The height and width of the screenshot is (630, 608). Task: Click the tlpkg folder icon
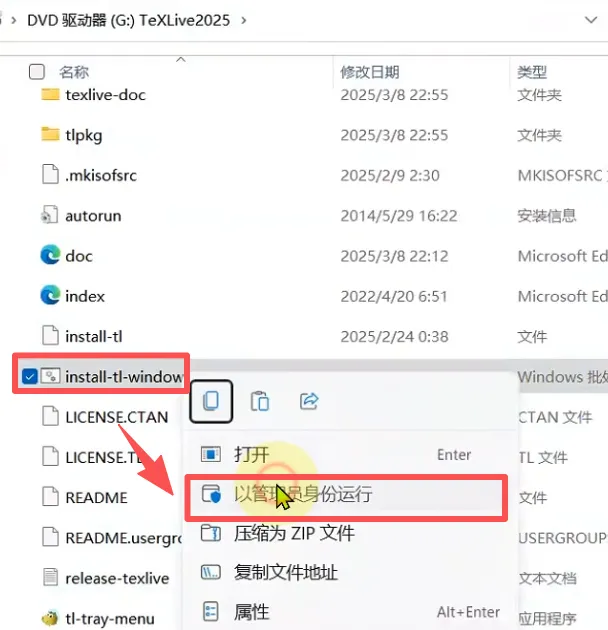[x=50, y=135]
